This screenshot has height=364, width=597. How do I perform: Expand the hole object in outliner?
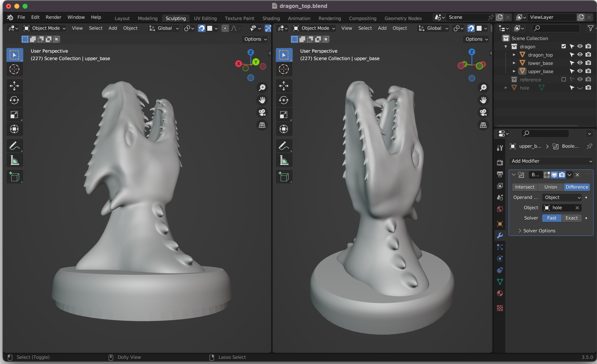pyautogui.click(x=506, y=88)
